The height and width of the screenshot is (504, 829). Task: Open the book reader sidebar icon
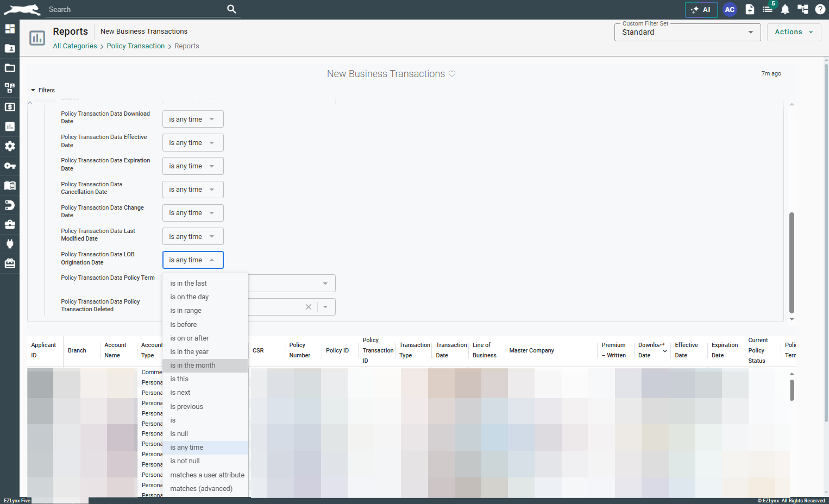click(10, 185)
